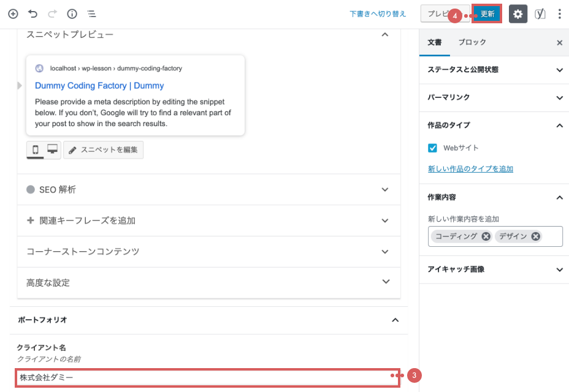Remove the デザイン tag

click(536, 236)
